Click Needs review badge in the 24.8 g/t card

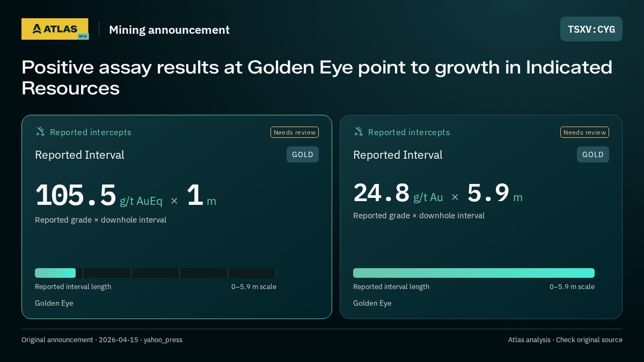(585, 132)
